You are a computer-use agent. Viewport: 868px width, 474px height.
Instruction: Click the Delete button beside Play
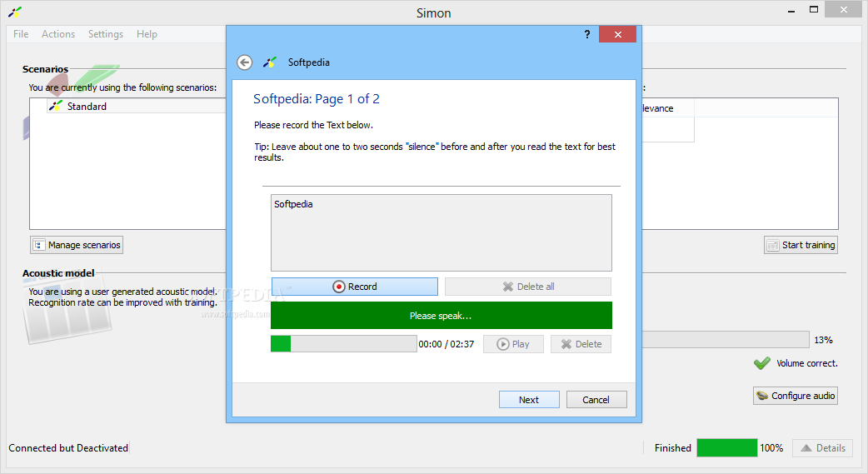click(x=581, y=344)
